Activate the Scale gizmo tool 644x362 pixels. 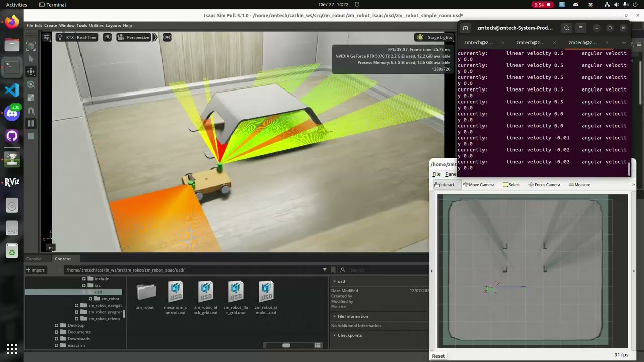(31, 98)
